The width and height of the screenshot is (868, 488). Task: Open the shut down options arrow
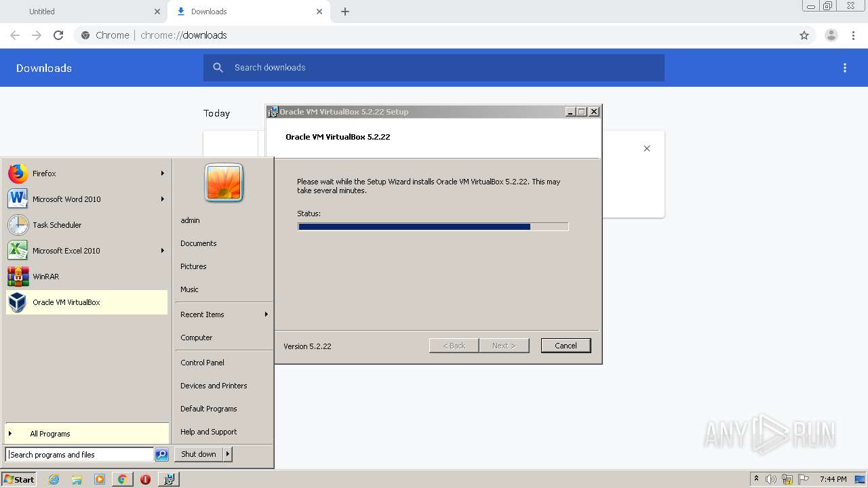click(228, 454)
